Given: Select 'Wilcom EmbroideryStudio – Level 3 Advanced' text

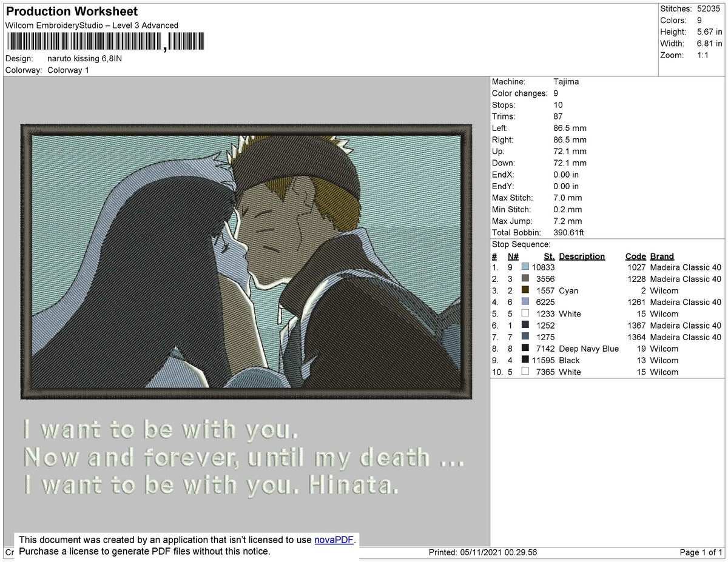Looking at the screenshot, I should click(92, 25).
